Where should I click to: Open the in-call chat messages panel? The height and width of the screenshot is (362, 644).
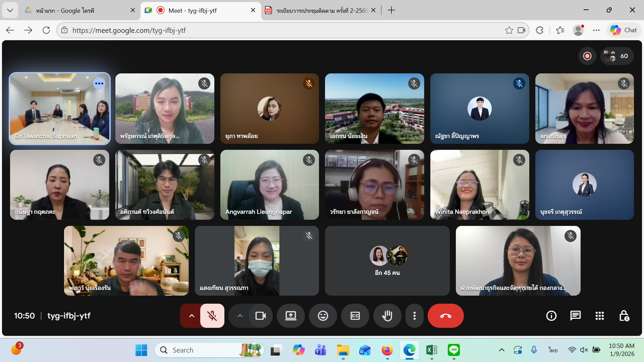click(575, 316)
